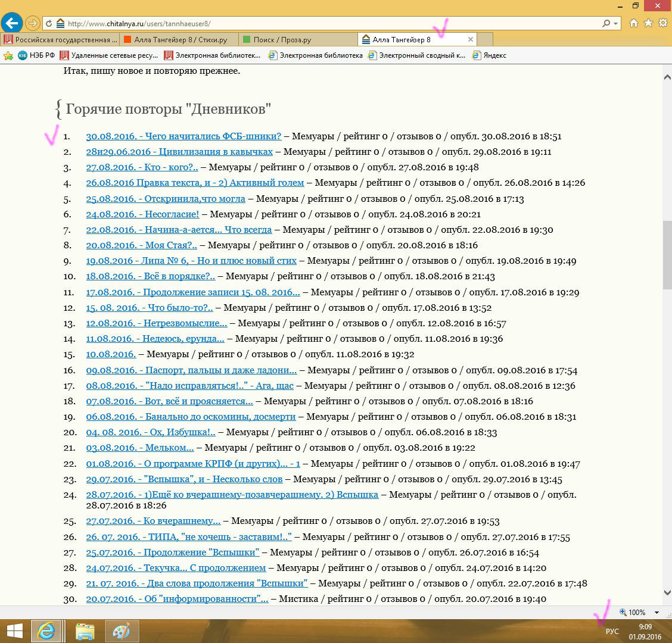Close the active Алла Тангейзер 8 tab
The image size is (672, 643).
[471, 39]
